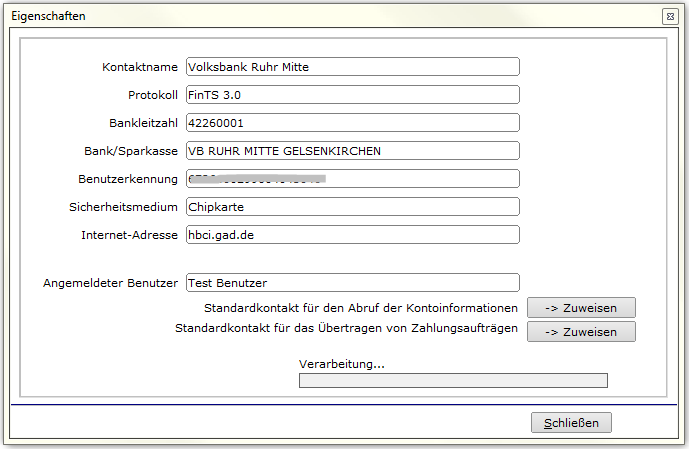Focus the Bank/Sparkasse field
The image size is (689, 449).
tap(353, 151)
